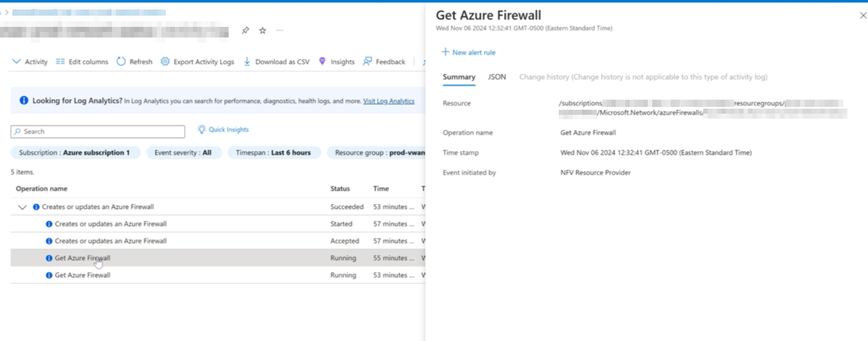Click the Operation name value Get Azure Firewall
Viewport: 868px width, 341px height.
click(588, 133)
